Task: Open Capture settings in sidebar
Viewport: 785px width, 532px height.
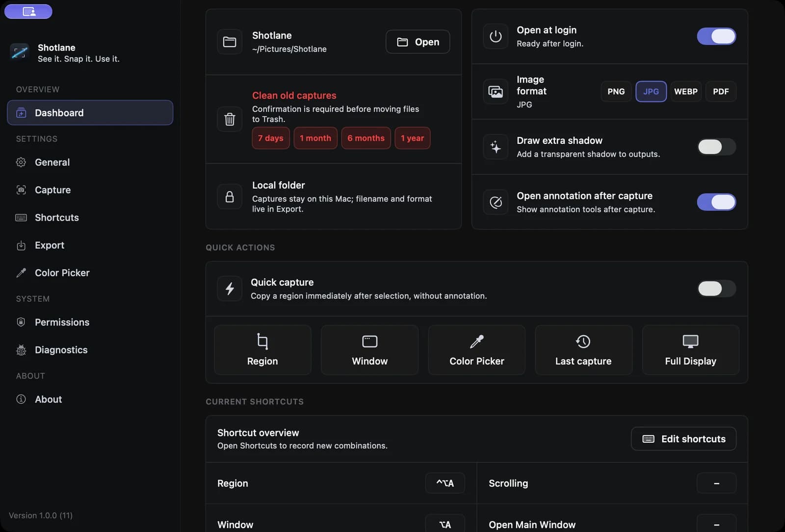Action: tap(90, 190)
